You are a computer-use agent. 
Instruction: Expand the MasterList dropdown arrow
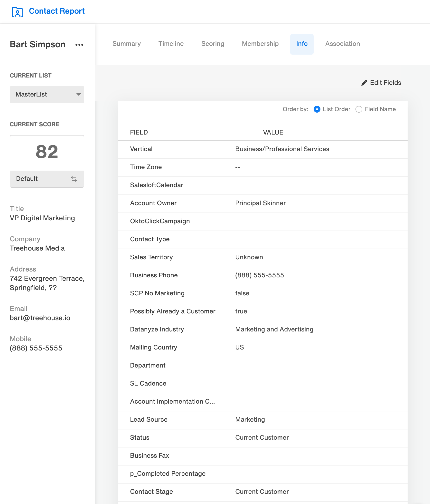[78, 94]
